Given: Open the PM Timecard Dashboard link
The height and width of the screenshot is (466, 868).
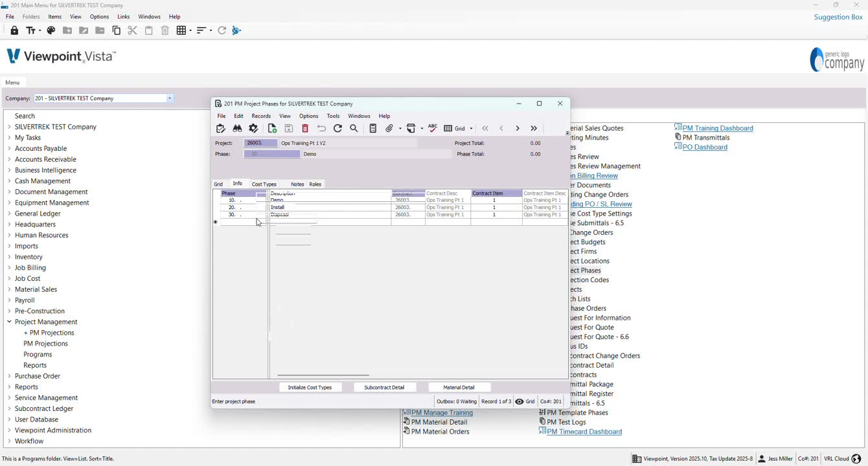Looking at the screenshot, I should tap(584, 432).
